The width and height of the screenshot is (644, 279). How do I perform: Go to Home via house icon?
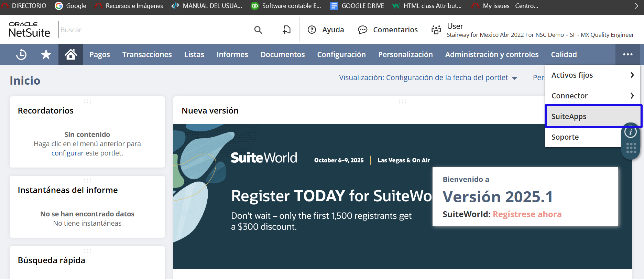point(71,54)
